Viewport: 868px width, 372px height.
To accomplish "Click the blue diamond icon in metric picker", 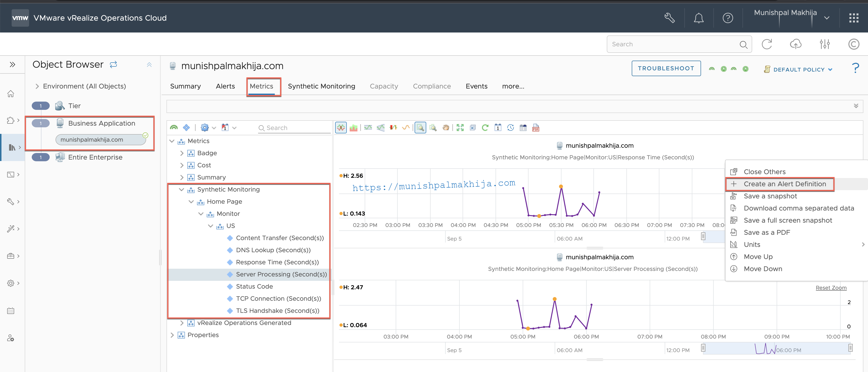I will tap(186, 128).
